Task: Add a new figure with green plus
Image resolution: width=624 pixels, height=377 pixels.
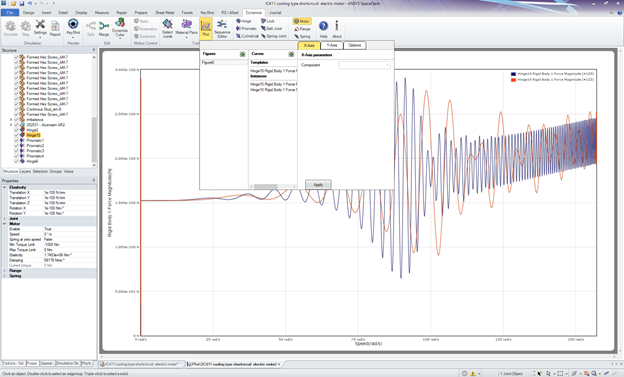Action: 242,54
